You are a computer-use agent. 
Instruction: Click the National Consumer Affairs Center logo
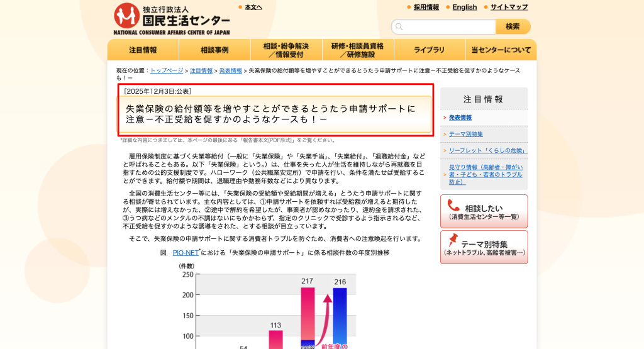172,19
